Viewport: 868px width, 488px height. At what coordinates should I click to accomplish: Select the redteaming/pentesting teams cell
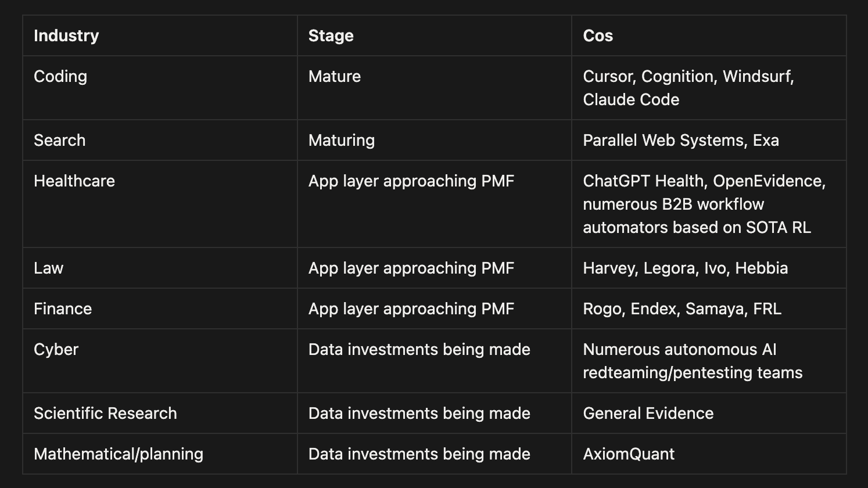click(x=709, y=361)
